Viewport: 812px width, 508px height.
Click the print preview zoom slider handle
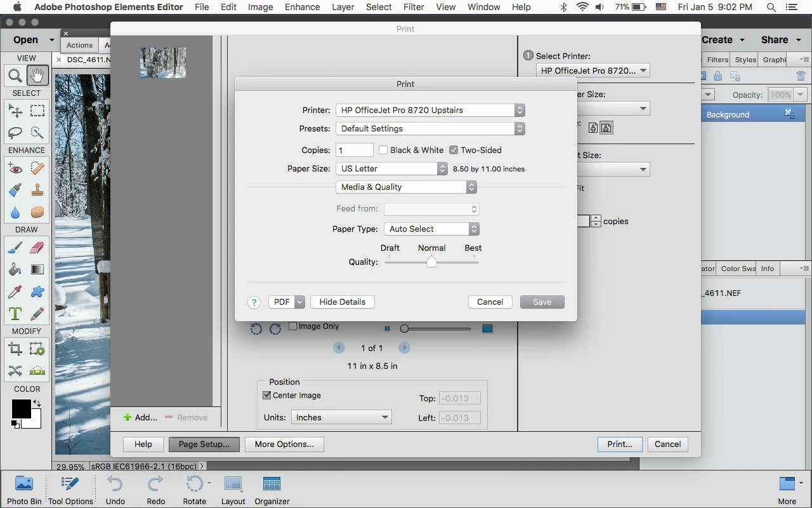(x=404, y=329)
